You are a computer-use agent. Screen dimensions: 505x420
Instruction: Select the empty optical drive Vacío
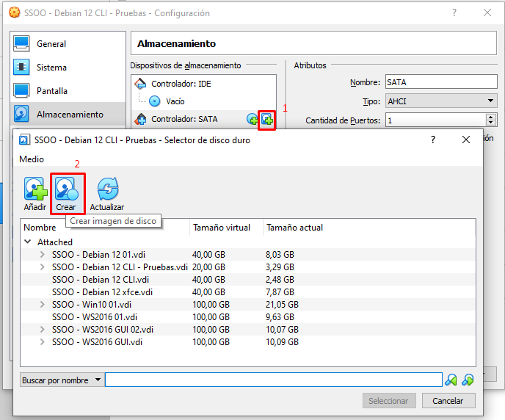175,101
